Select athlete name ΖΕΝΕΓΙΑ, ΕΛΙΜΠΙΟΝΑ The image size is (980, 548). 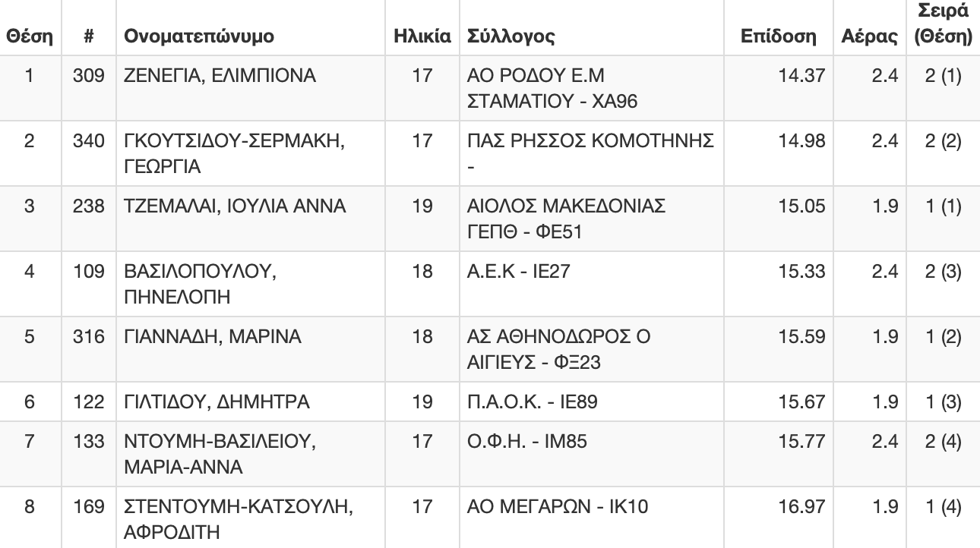[220, 76]
